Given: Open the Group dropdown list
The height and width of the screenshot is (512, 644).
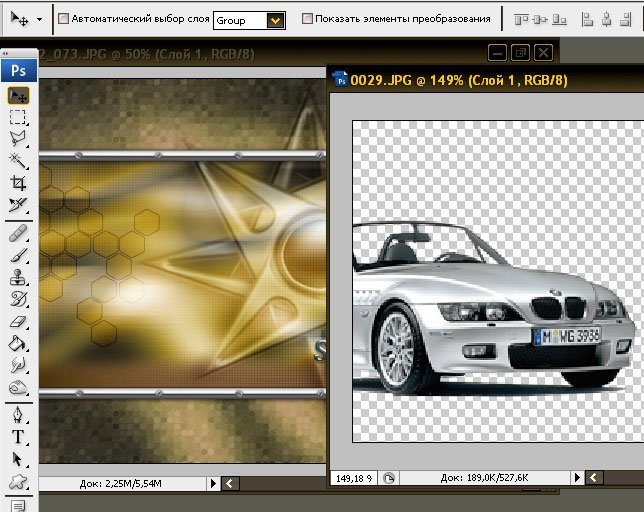Looking at the screenshot, I should click(249, 20).
